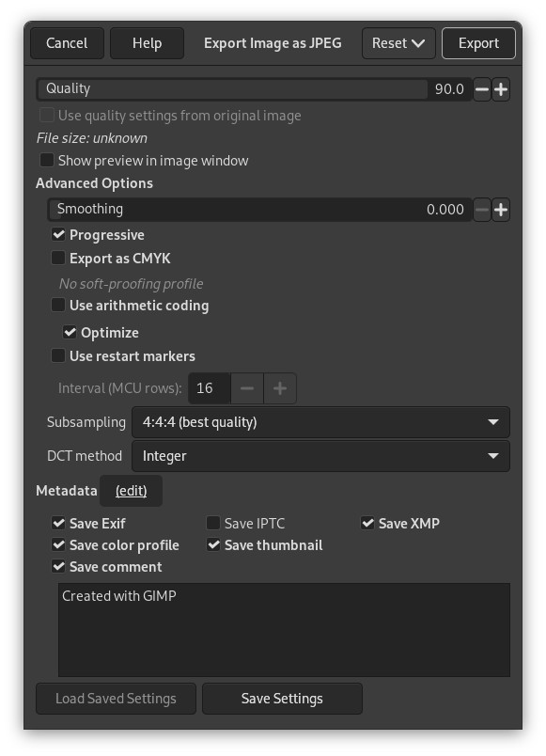The height and width of the screenshot is (756, 546).
Task: Enable Use arithmetic coding
Action: pos(57,305)
